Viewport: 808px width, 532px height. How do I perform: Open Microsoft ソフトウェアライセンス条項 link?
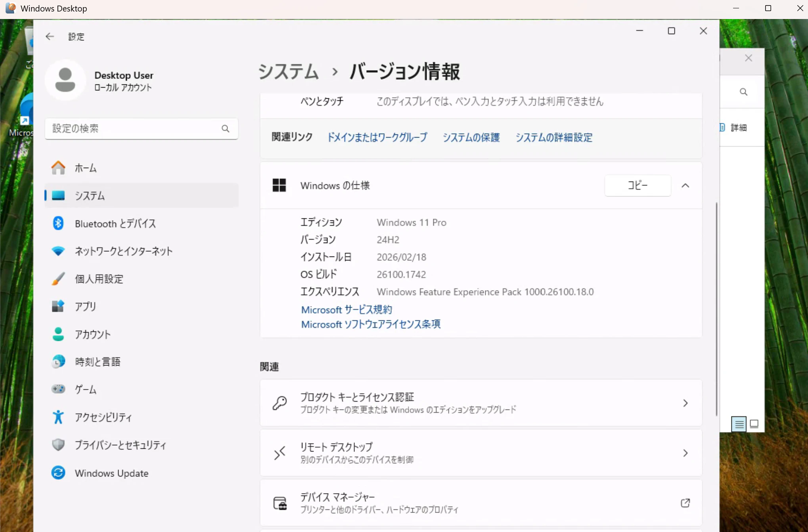tap(371, 324)
